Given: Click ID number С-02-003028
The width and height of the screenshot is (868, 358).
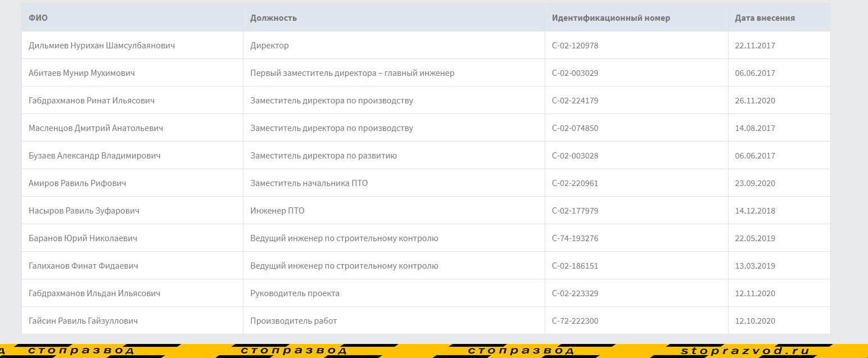Looking at the screenshot, I should 575,156.
